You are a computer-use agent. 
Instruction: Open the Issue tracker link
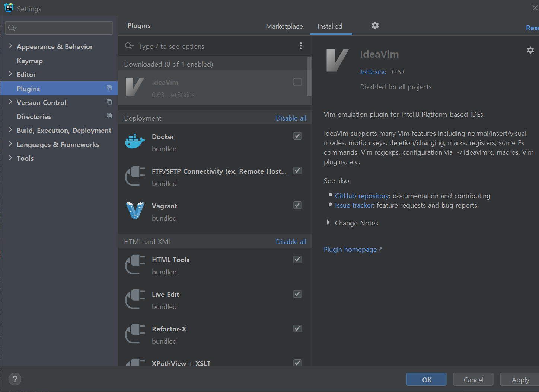click(354, 205)
